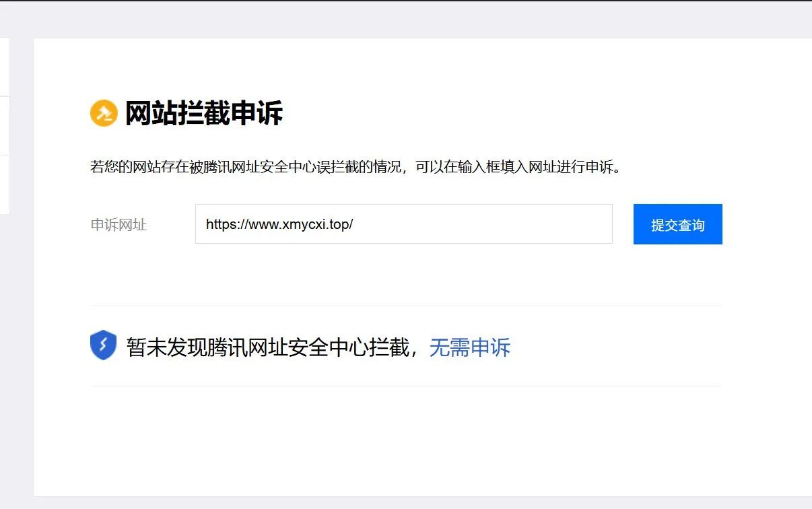Open the 无需申诉 link
812x509 pixels.
[470, 347]
